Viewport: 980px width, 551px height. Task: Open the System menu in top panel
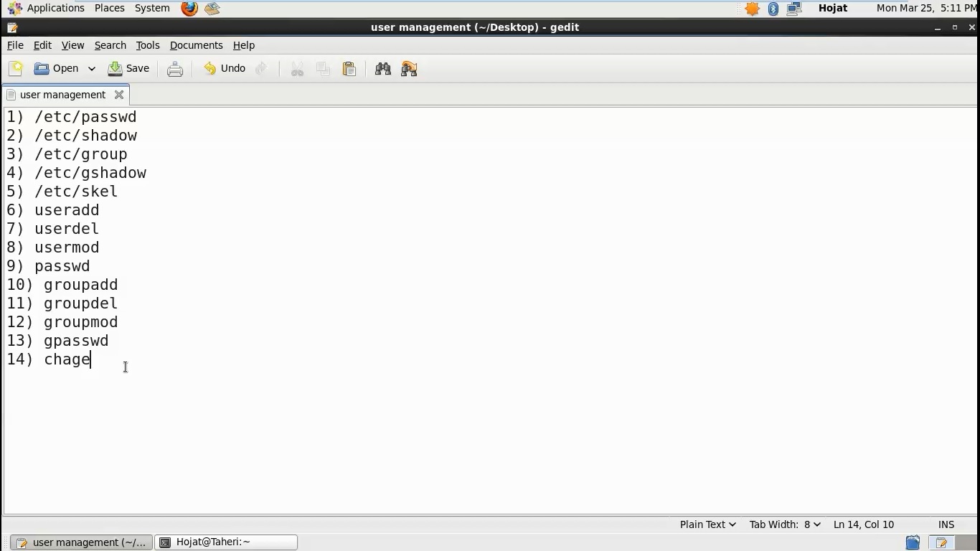152,8
